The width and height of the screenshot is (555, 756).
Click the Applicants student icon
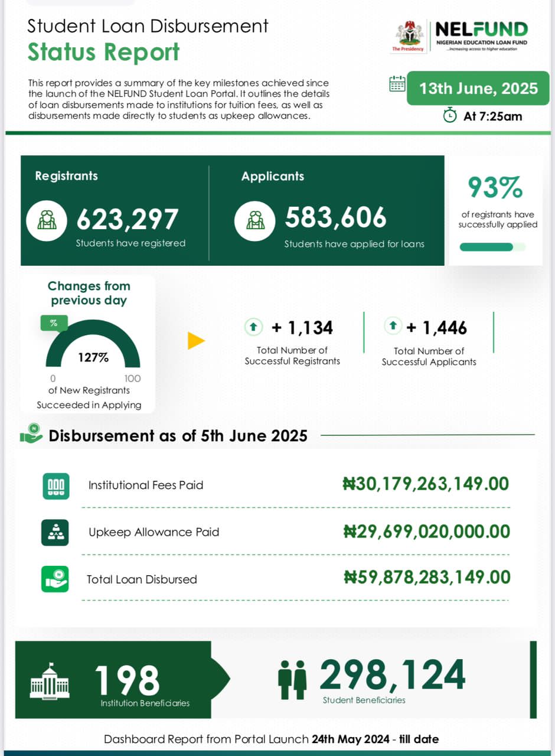point(254,221)
